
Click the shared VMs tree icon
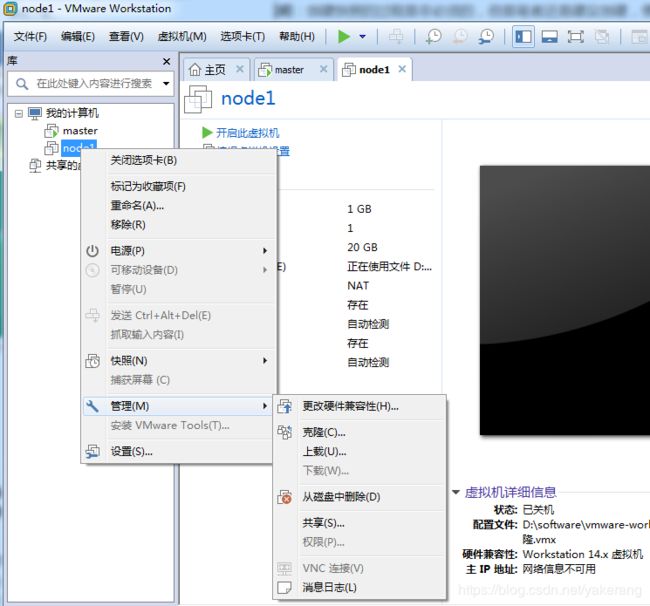click(x=35, y=165)
